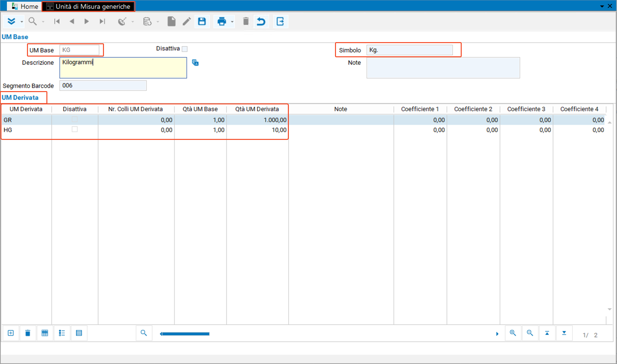Click the 1.000,00 Qtà UM Derivata cell
The width and height of the screenshot is (617, 364).
pyautogui.click(x=257, y=120)
